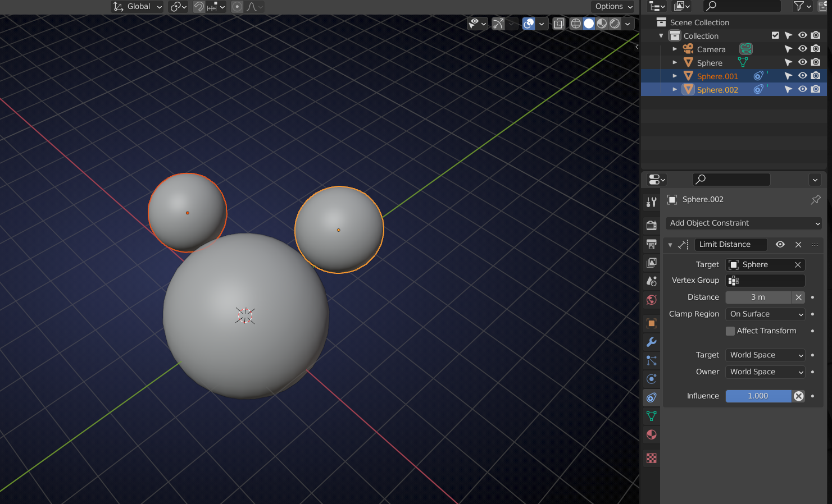
Task: Hide Sphere.002 with the eye icon
Action: click(x=802, y=89)
